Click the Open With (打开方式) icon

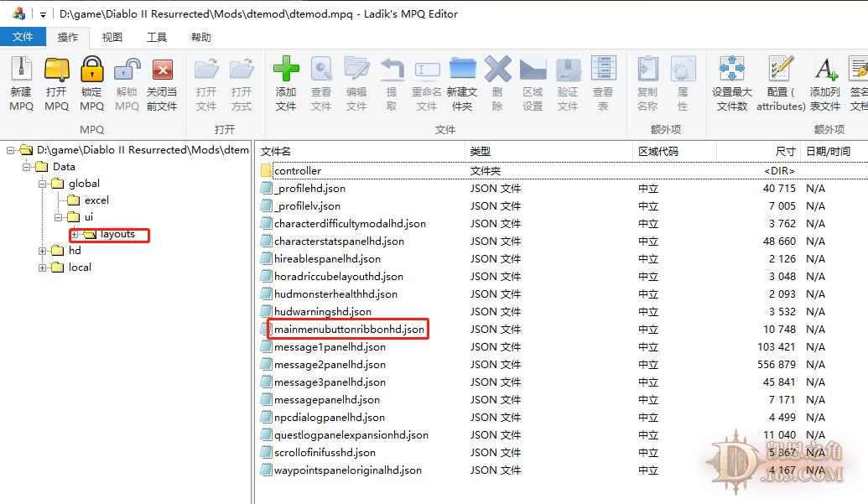(x=242, y=70)
